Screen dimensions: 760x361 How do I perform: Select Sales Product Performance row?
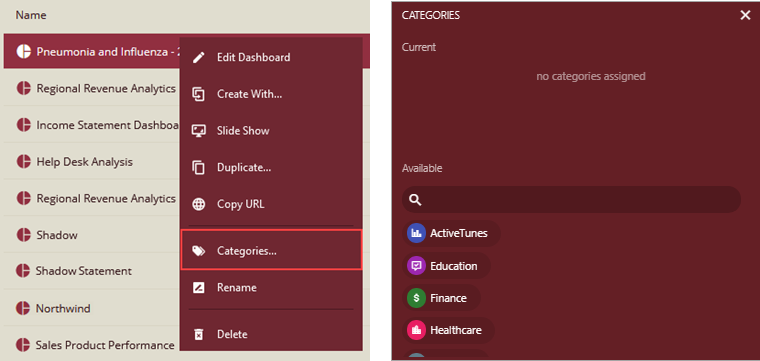coord(92,345)
